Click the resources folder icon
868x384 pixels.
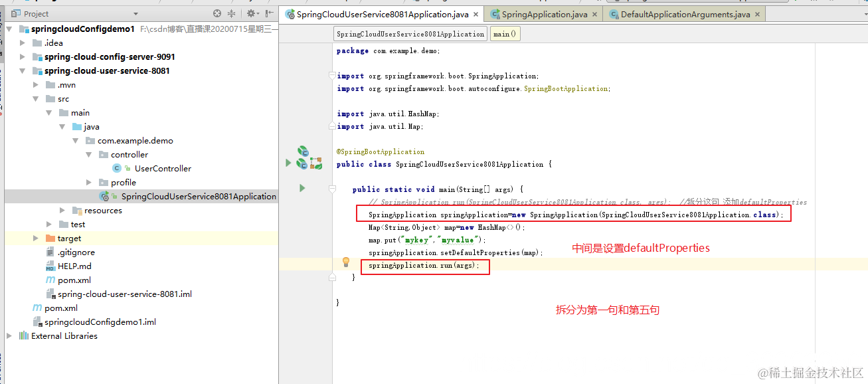tap(77, 210)
